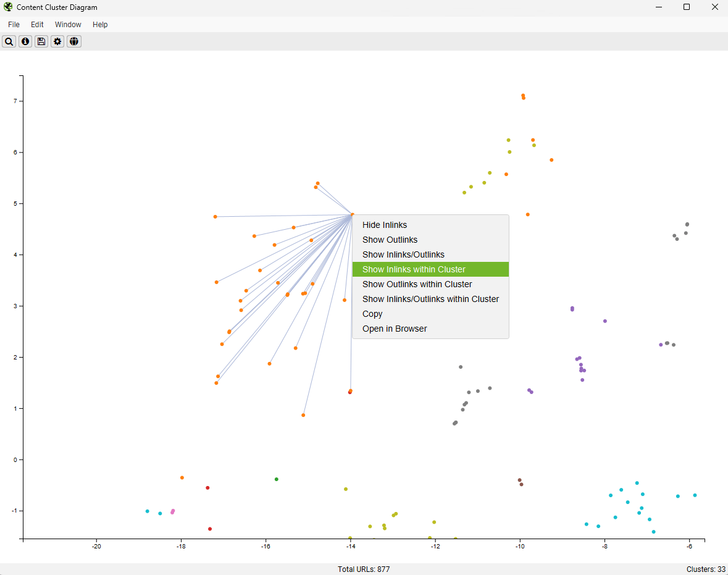Open the File menu
This screenshot has width=728, height=575.
pos(14,25)
